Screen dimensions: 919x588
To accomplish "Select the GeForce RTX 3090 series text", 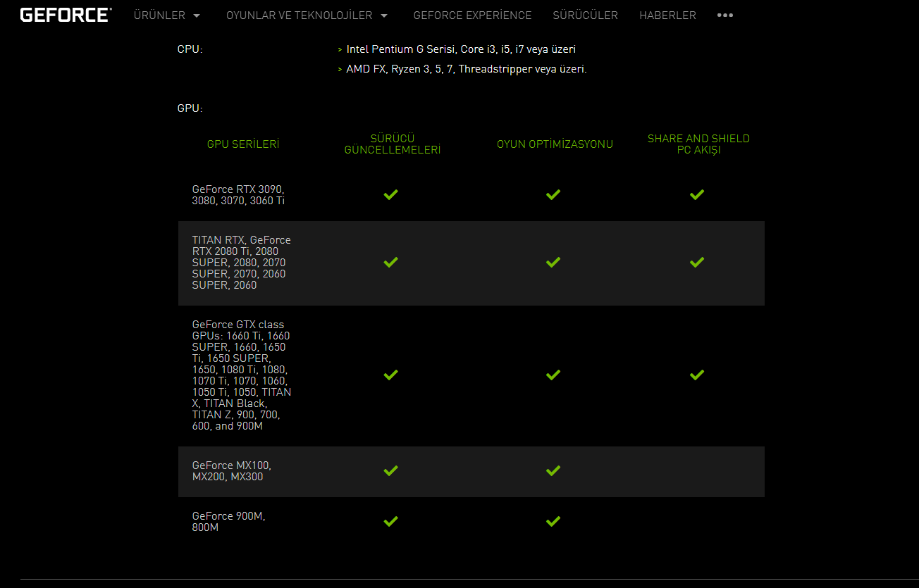I will point(238,195).
